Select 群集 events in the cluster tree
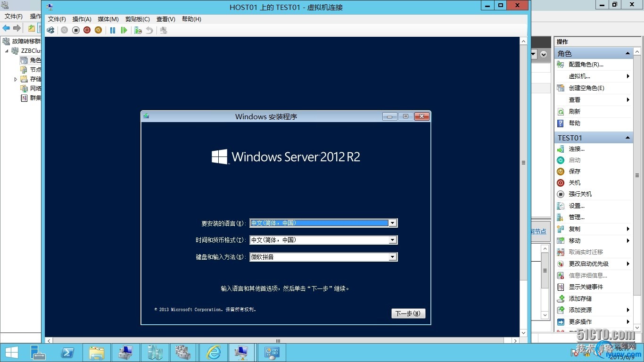644x362 pixels. [31, 98]
